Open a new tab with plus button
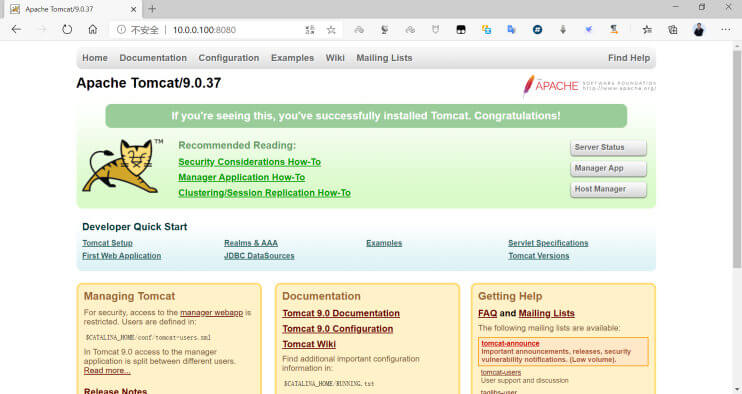Screen dimensions: 742x394 pos(152,9)
